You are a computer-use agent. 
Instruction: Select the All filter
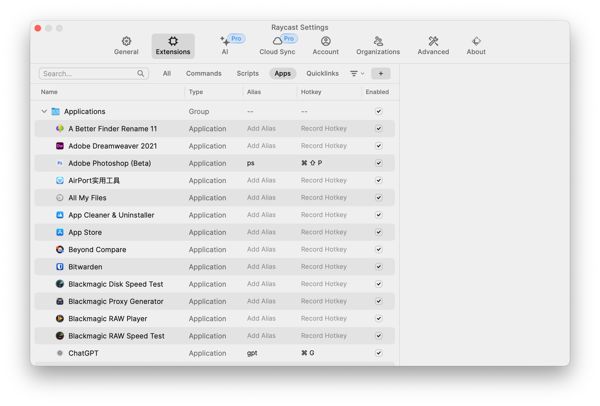(x=167, y=73)
